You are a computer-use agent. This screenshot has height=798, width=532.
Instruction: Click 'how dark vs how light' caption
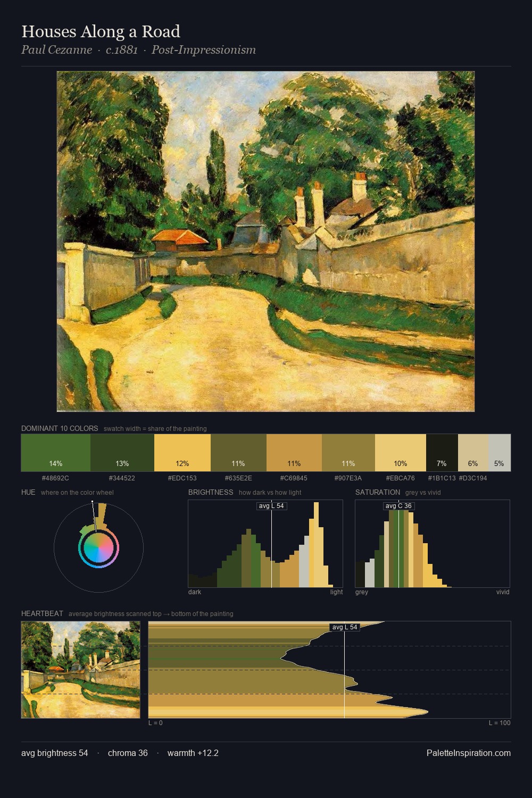click(270, 493)
